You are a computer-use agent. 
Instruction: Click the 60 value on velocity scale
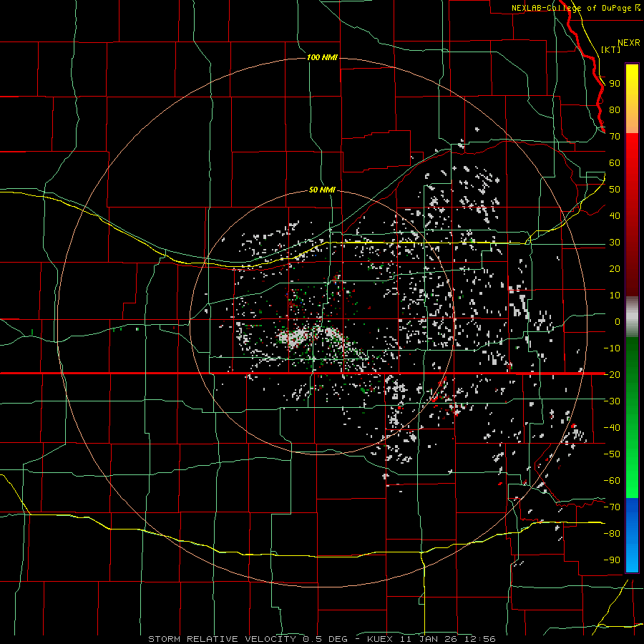(615, 163)
